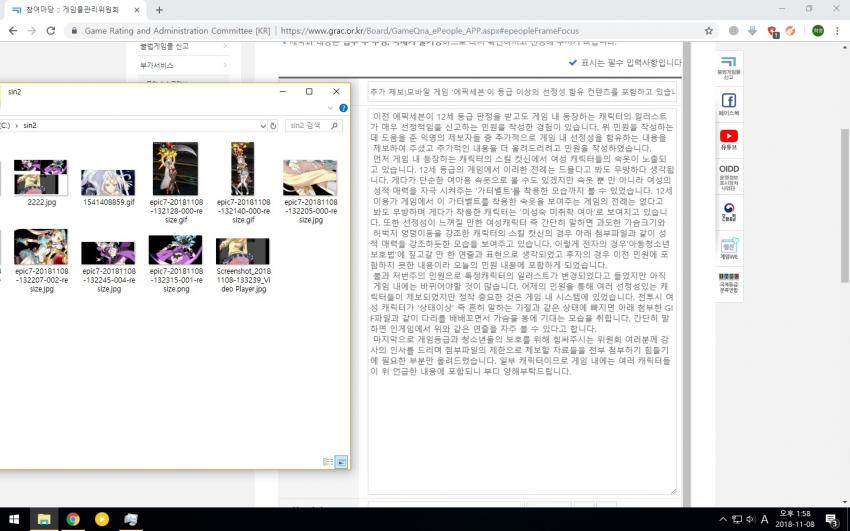Viewport: 850px width, 531px height.
Task: Select Screenshot_20181108-133239_Video Player.jpg
Action: pyautogui.click(x=243, y=265)
